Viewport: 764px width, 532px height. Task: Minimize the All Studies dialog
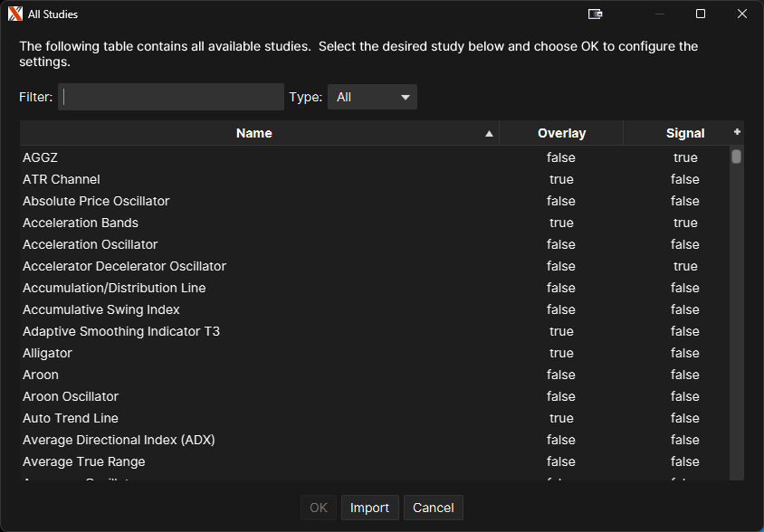click(x=659, y=14)
